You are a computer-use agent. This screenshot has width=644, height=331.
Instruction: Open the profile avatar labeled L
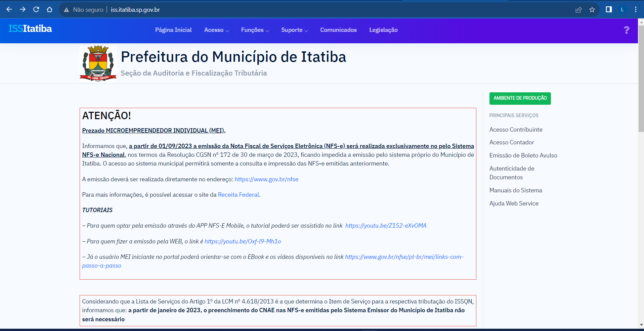tap(622, 10)
